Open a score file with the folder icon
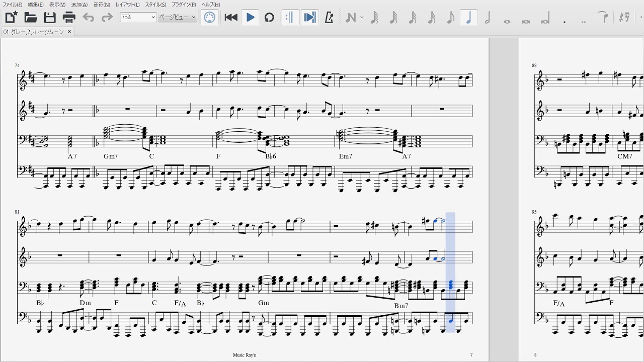Viewport: 644px width, 362px height. click(x=31, y=18)
